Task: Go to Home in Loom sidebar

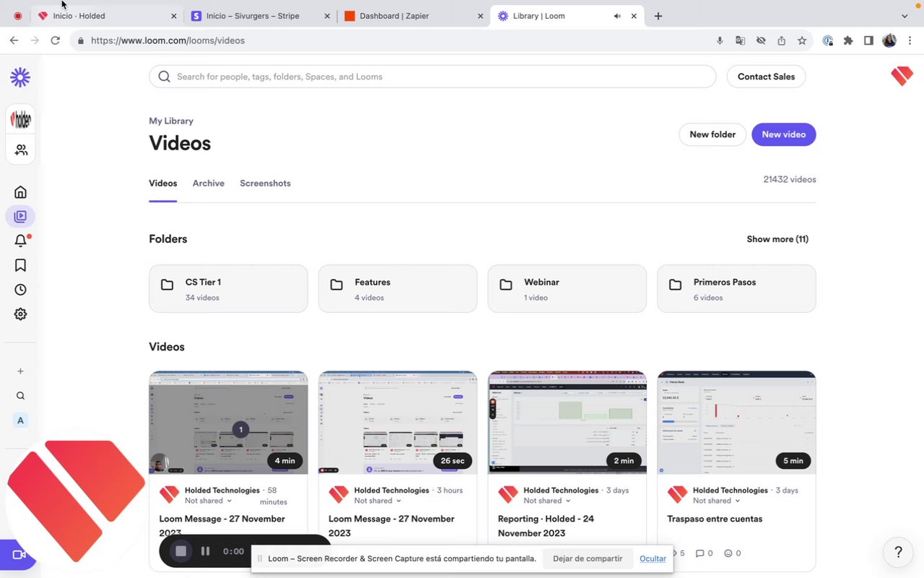Action: (20, 192)
